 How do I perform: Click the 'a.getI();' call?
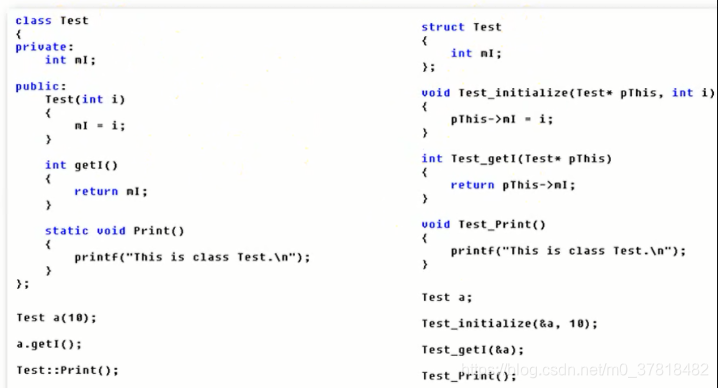[49, 344]
